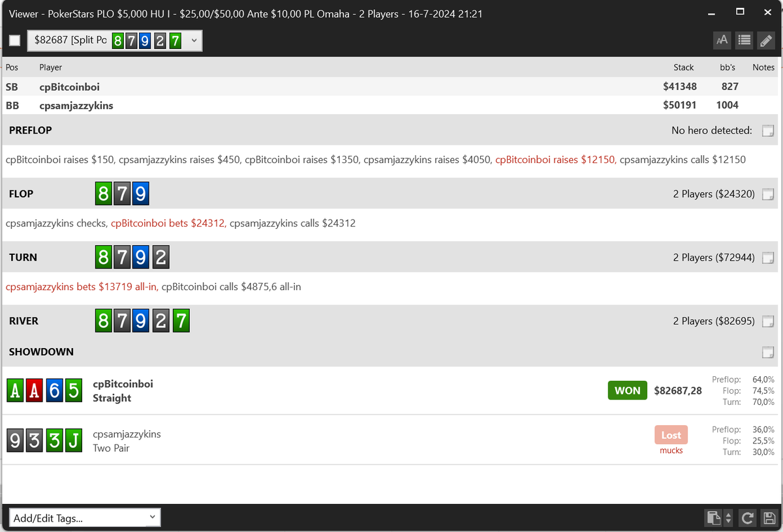Select the cpsamjazzykins player row name
Viewport: 783px width, 532px height.
(x=76, y=105)
